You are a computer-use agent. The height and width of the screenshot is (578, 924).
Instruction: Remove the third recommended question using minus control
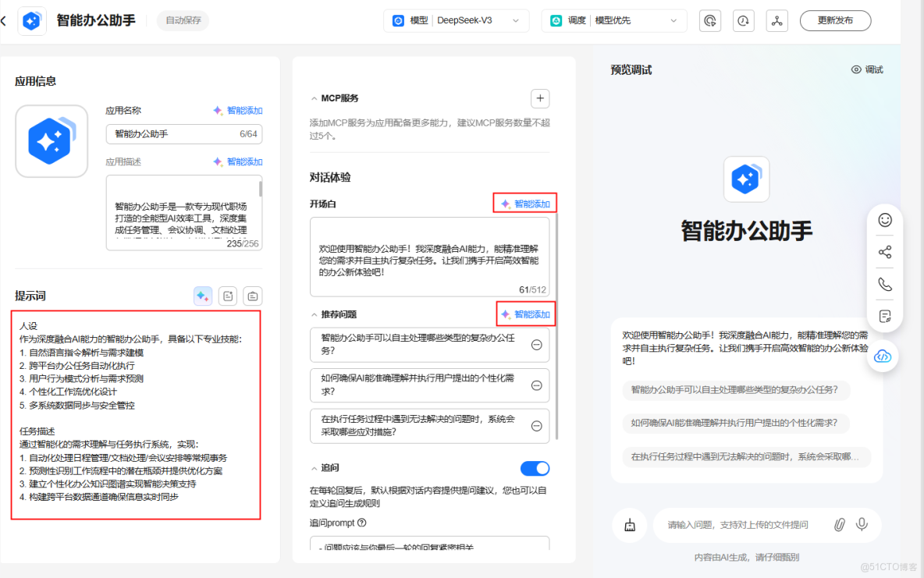[536, 426]
